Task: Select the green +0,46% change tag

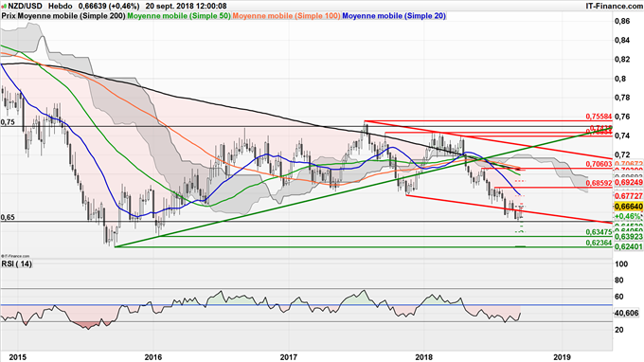Action: point(628,216)
